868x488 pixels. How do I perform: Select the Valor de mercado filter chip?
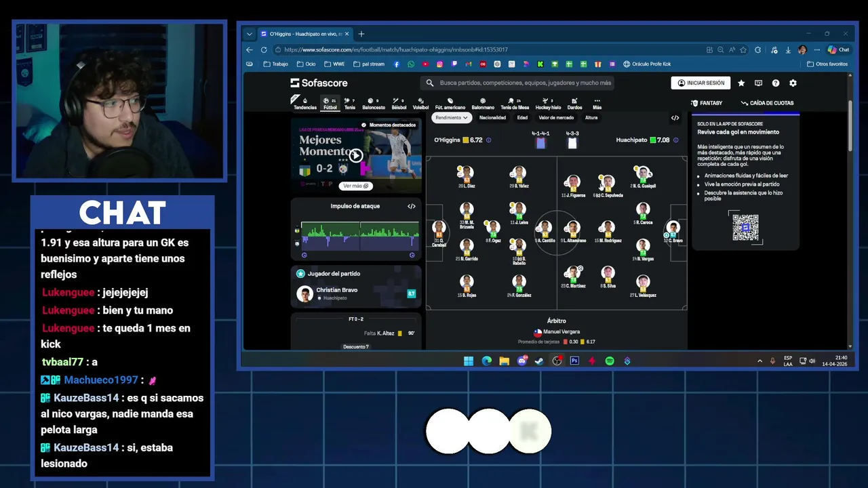click(x=556, y=118)
